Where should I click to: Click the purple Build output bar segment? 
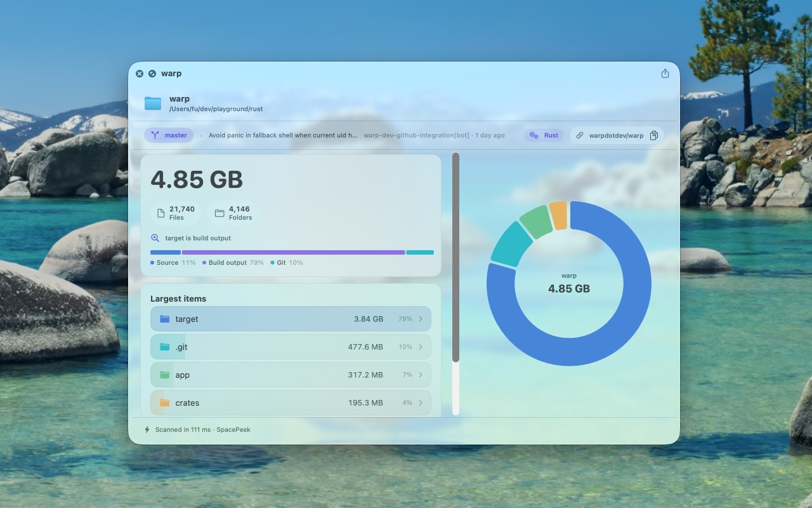click(293, 252)
